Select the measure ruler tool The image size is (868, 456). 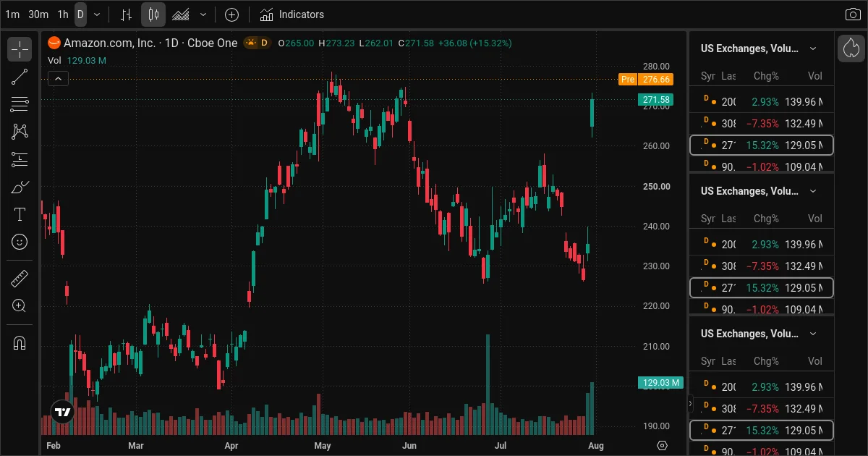20,279
